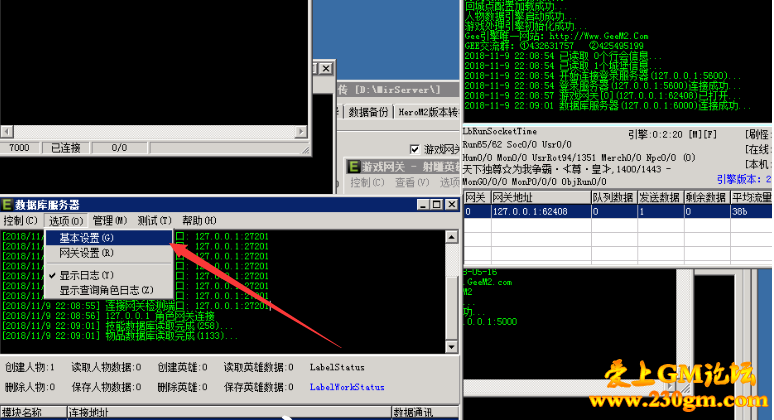Click the down arrow of database log scrollbar

pos(451,347)
